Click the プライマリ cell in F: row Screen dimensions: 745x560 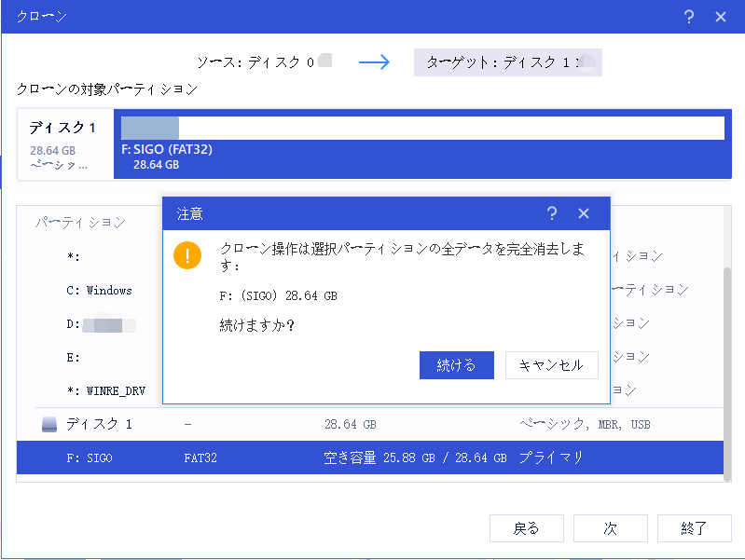(551, 458)
